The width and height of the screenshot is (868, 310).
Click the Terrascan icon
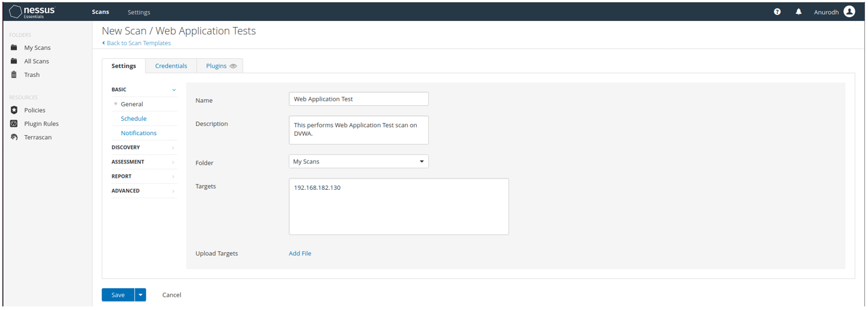14,137
